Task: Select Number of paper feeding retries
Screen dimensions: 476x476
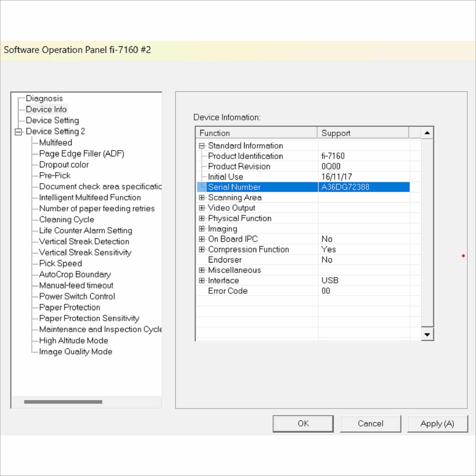Action: pos(97,209)
